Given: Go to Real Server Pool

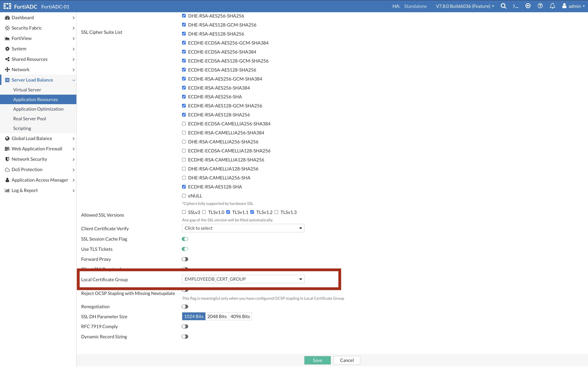Looking at the screenshot, I should click(29, 119).
